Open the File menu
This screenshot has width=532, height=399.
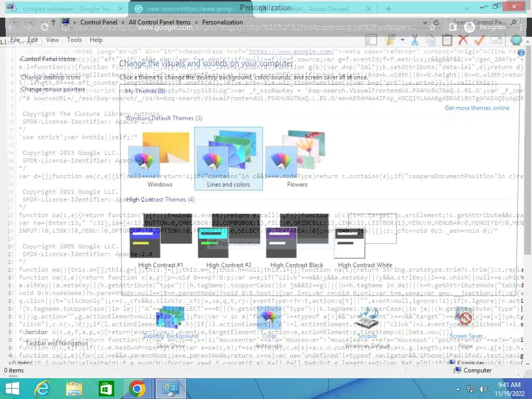pos(15,39)
